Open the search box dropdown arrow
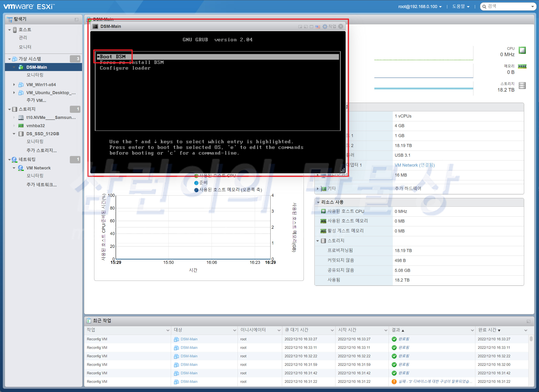Viewport: 539px width, 392px height. 532,7
